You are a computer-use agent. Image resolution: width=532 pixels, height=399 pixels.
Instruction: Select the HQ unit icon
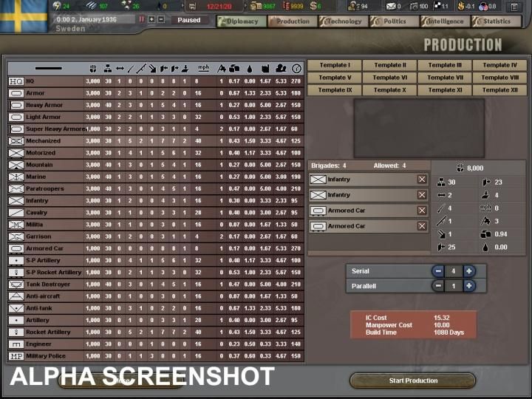16,81
